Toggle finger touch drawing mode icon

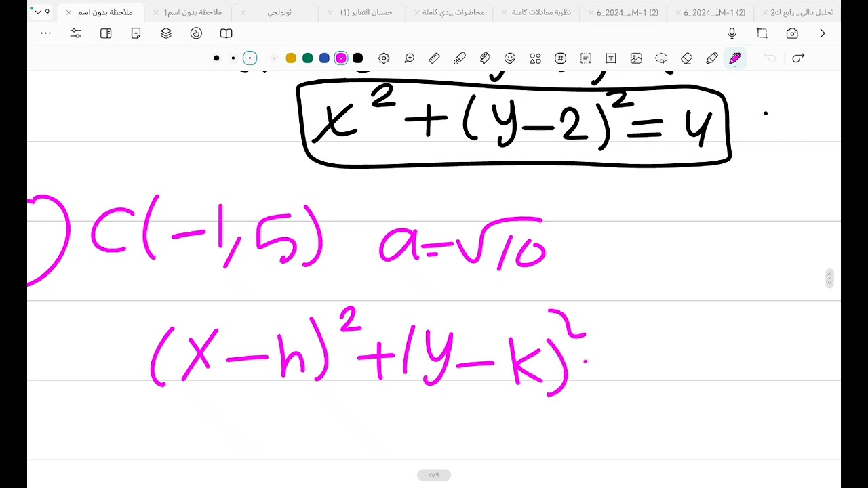[x=196, y=33]
